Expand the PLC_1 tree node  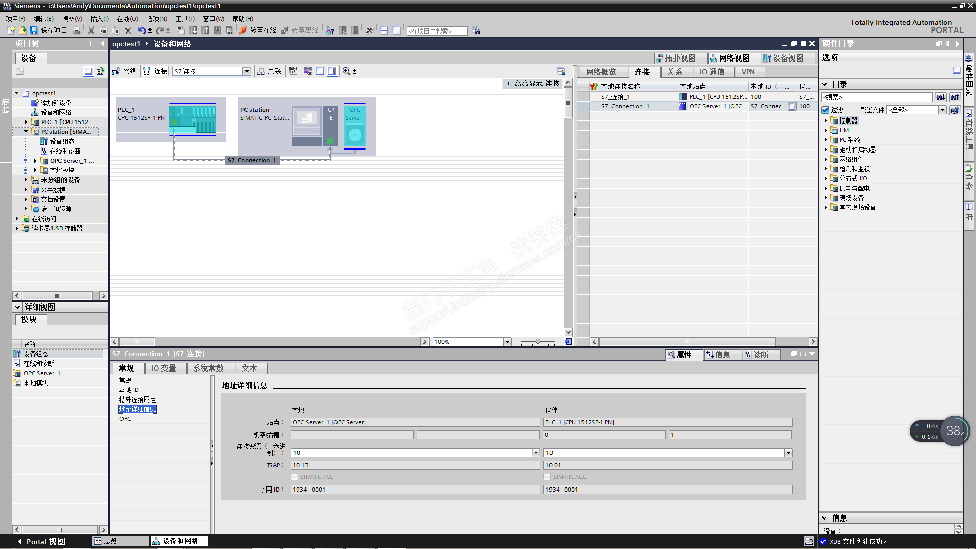point(26,122)
